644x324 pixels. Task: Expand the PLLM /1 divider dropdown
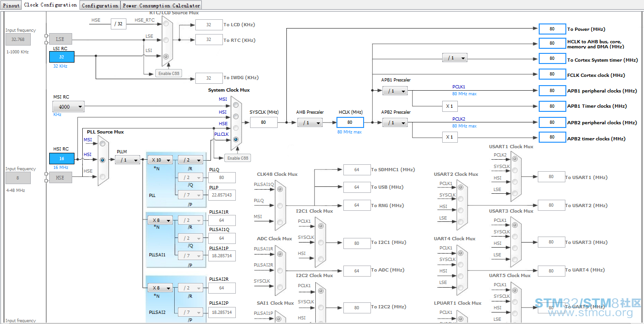pos(127,160)
